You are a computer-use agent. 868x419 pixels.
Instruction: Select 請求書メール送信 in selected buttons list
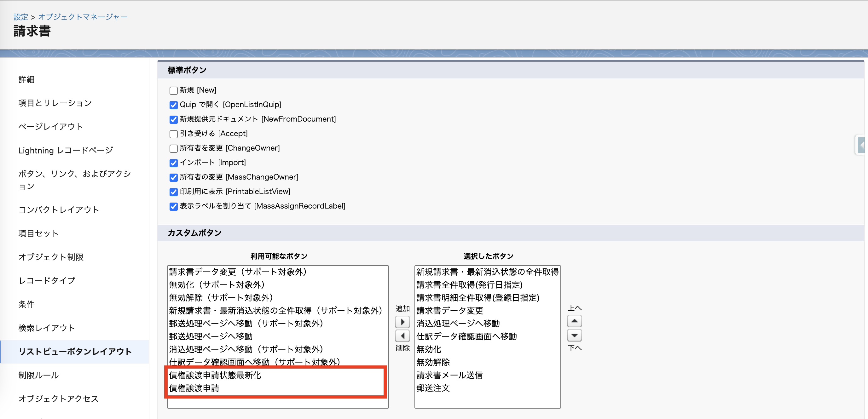click(449, 375)
